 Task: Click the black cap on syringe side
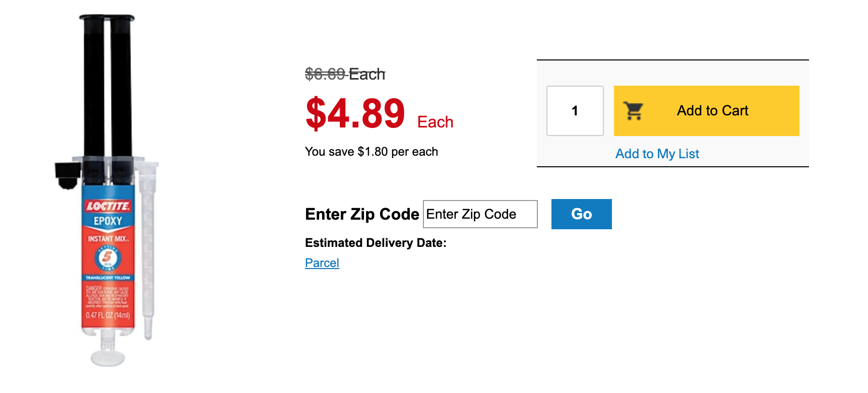(67, 174)
